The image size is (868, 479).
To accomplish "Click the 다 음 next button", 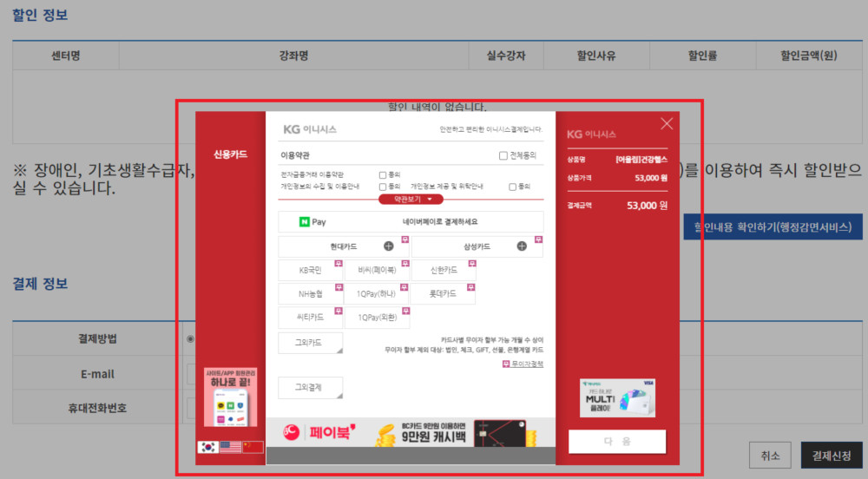I will pyautogui.click(x=617, y=442).
